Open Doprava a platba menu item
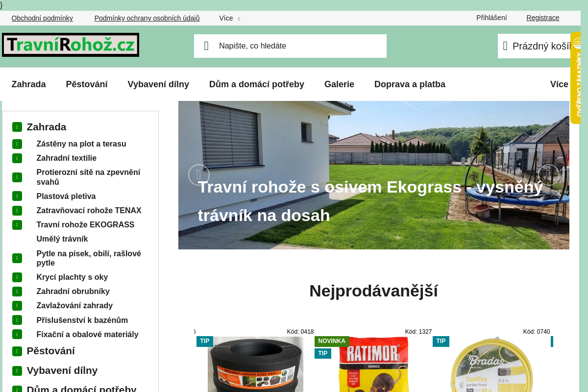Image resolution: width=588 pixels, height=392 pixels. (410, 84)
